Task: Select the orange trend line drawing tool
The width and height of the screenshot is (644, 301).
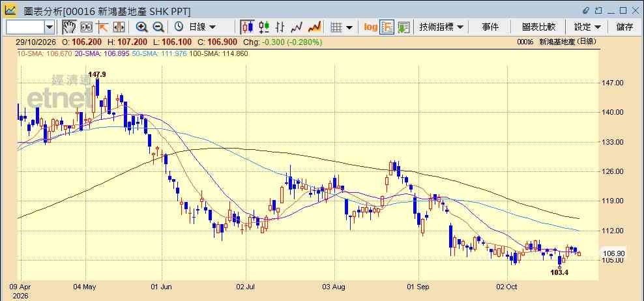Action: click(102, 27)
